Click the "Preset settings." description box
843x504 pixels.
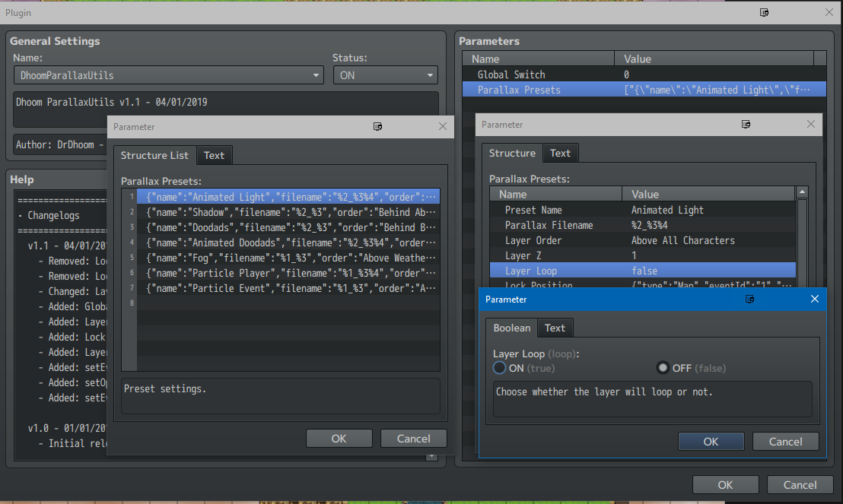coord(281,396)
